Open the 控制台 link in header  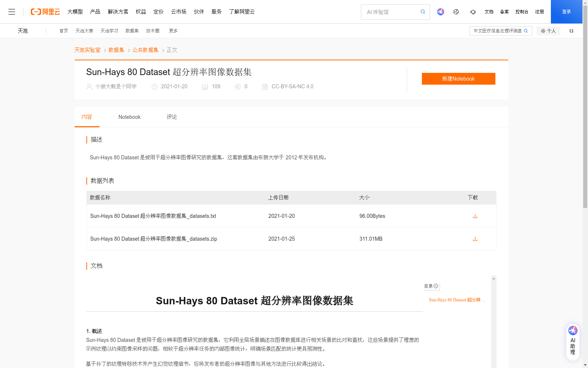522,12
